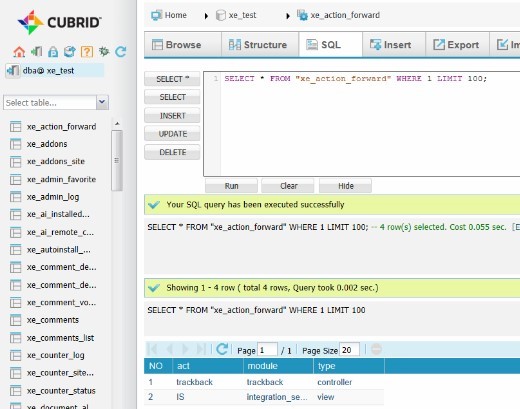Select the SQL tab
This screenshot has width=520, height=409.
[331, 45]
